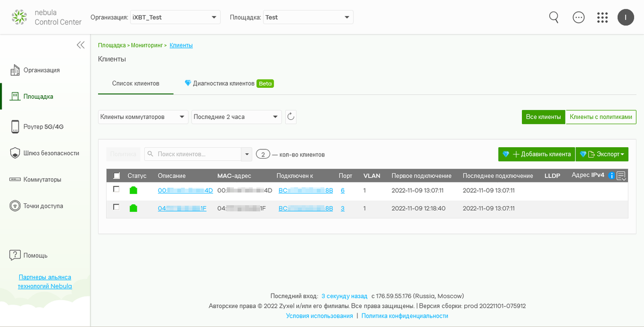644x327 pixels.
Task: Sort by Последнее подключение column header
Action: (498, 176)
